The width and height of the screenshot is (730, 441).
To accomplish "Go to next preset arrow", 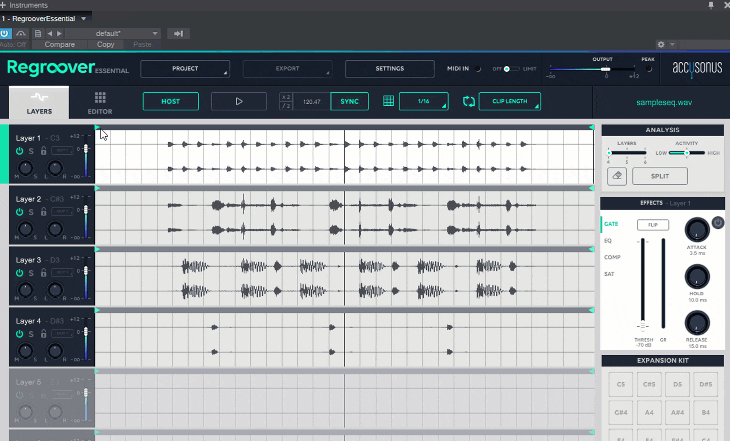I will (59, 34).
